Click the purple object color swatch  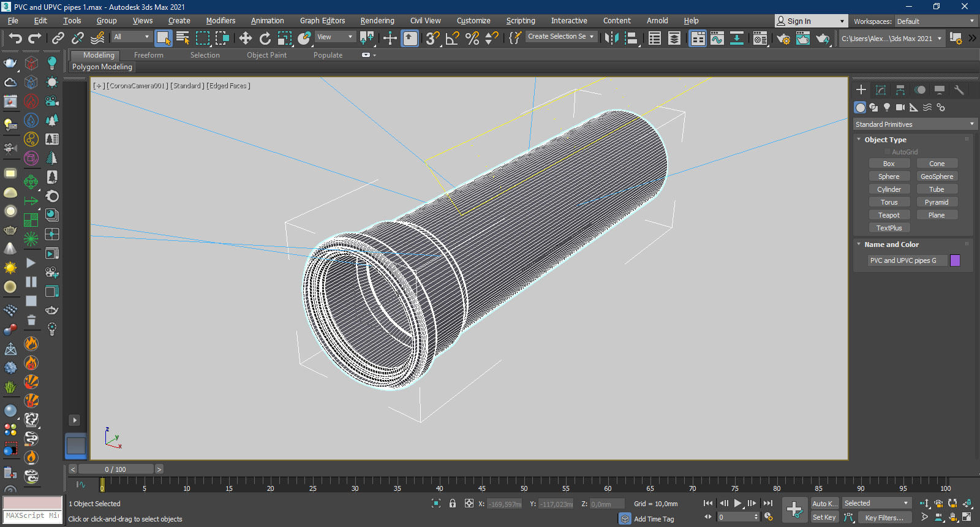(x=955, y=260)
